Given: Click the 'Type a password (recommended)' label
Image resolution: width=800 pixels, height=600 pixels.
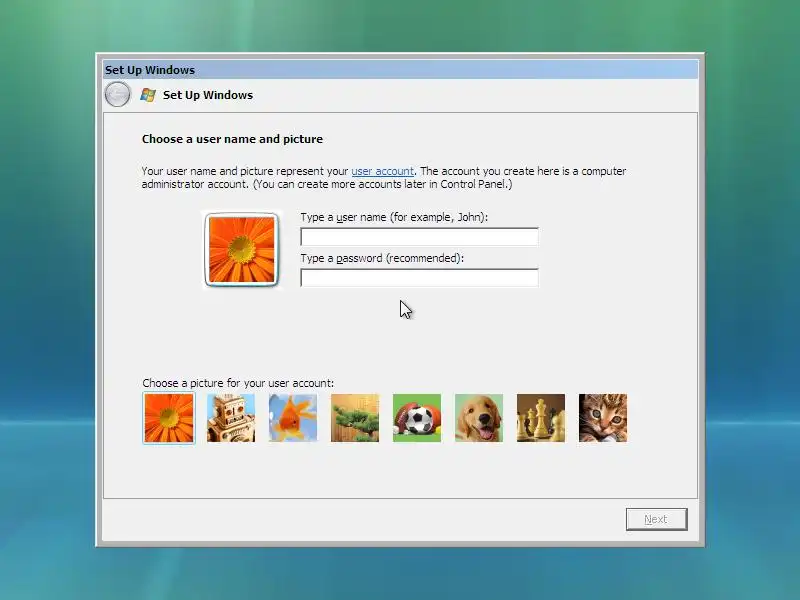Looking at the screenshot, I should coord(382,258).
